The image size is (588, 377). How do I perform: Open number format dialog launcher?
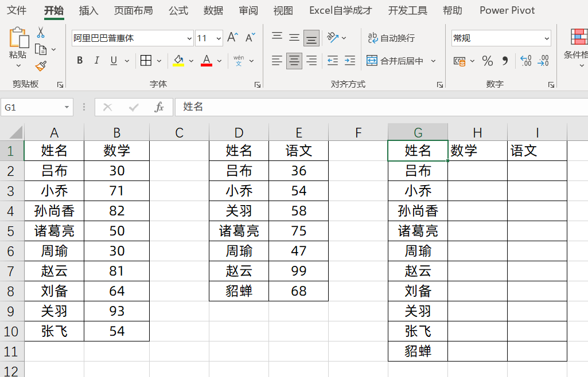[551, 85]
